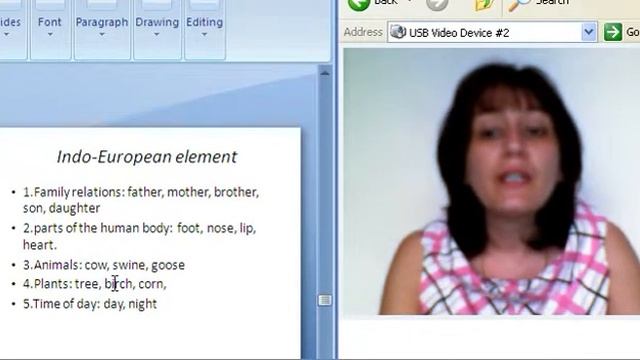
Task: Click the USB Video Device address icon
Action: tap(398, 32)
